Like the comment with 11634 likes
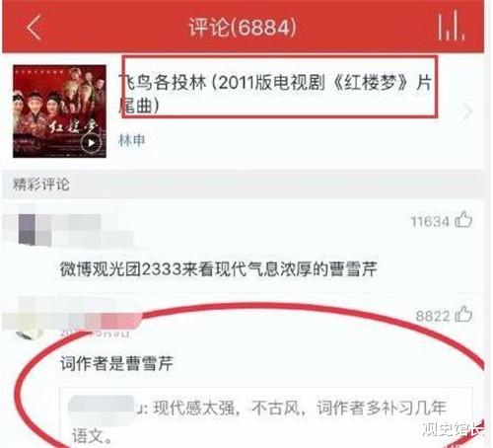This screenshot has height=448, width=493. coord(463,219)
